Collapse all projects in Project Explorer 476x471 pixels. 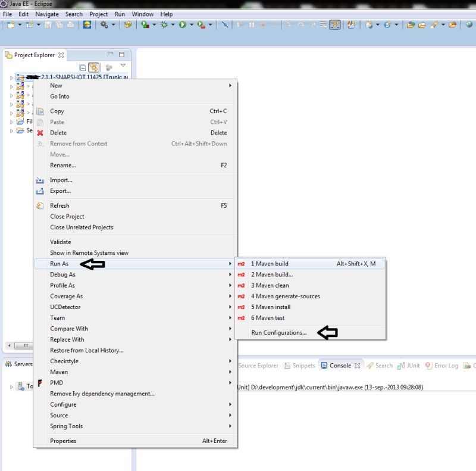pos(82,67)
